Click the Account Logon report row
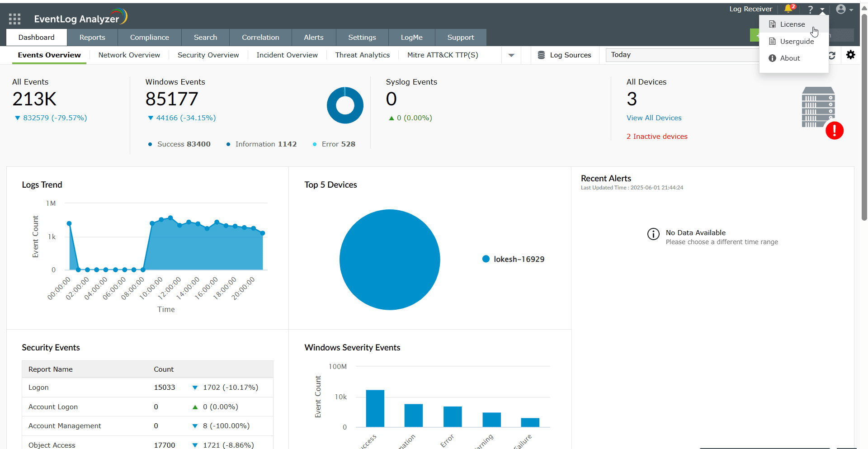868x449 pixels. (x=147, y=407)
